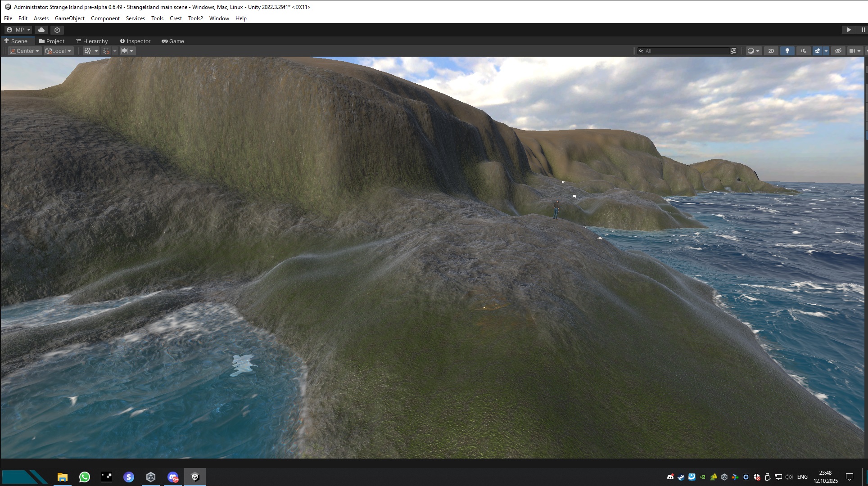Open Unity editor from Windows taskbar
This screenshot has height=486, width=868.
(195, 477)
